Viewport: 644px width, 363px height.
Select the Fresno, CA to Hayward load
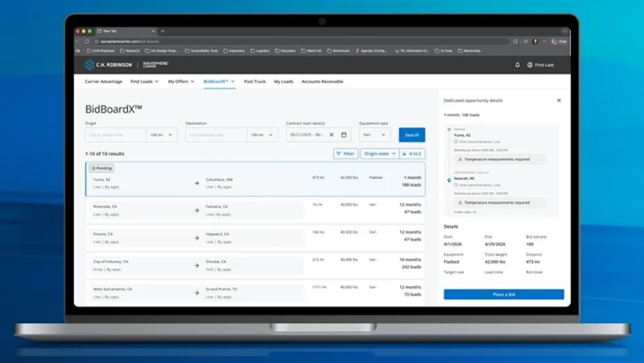[255, 237]
